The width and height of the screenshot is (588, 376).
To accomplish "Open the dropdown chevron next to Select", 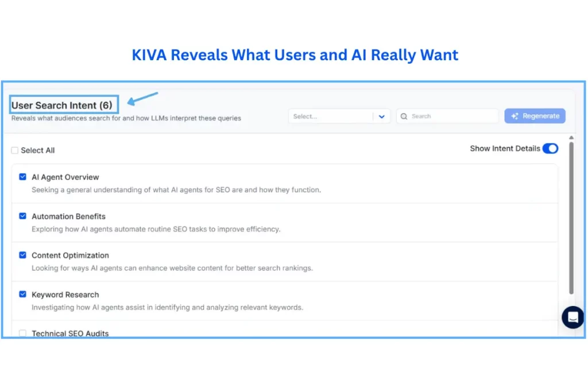I will tap(382, 116).
